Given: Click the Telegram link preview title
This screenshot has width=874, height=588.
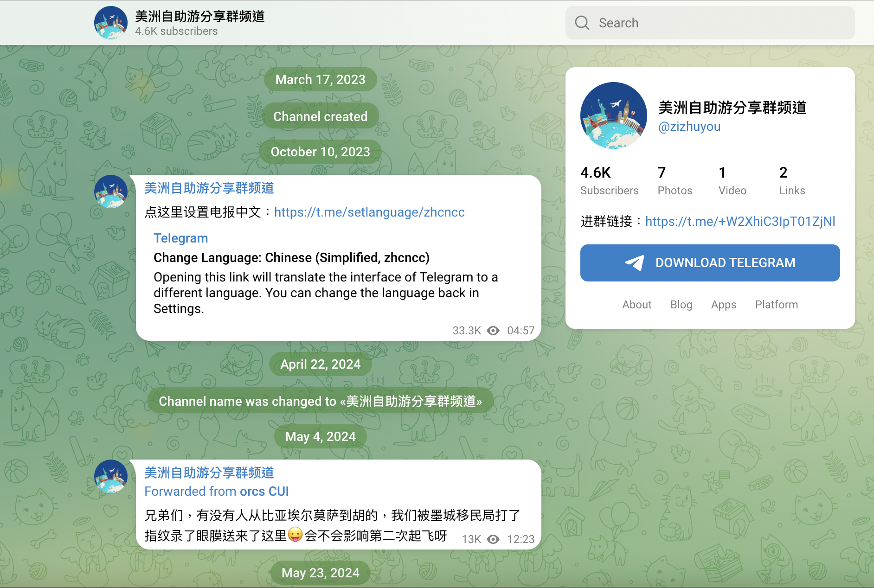Looking at the screenshot, I should click(x=180, y=238).
